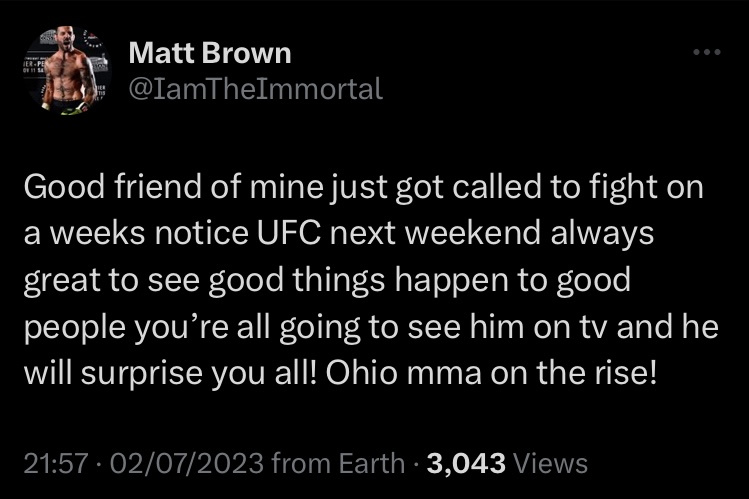Open the 'from Earth' location label
Viewport: 749px width, 499px height.
[338, 463]
